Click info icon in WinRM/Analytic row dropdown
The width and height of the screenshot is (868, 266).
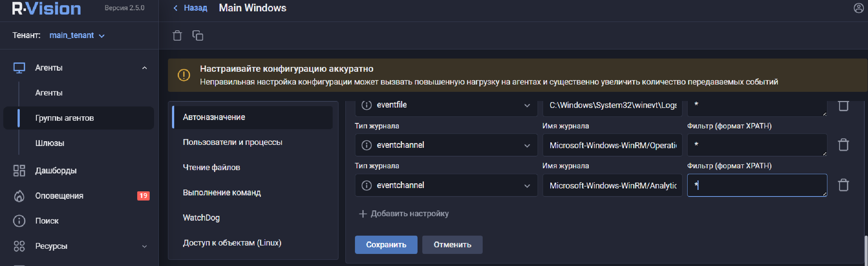coord(367,186)
